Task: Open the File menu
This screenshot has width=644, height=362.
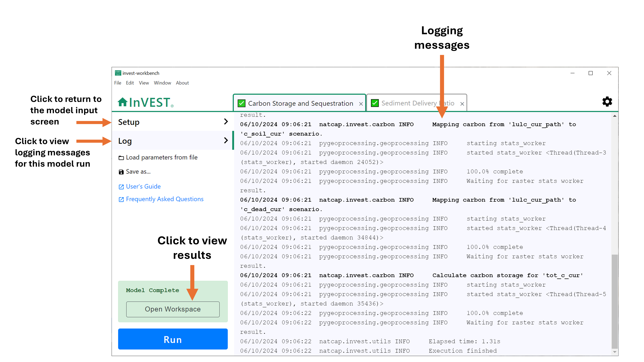Action: coord(118,83)
